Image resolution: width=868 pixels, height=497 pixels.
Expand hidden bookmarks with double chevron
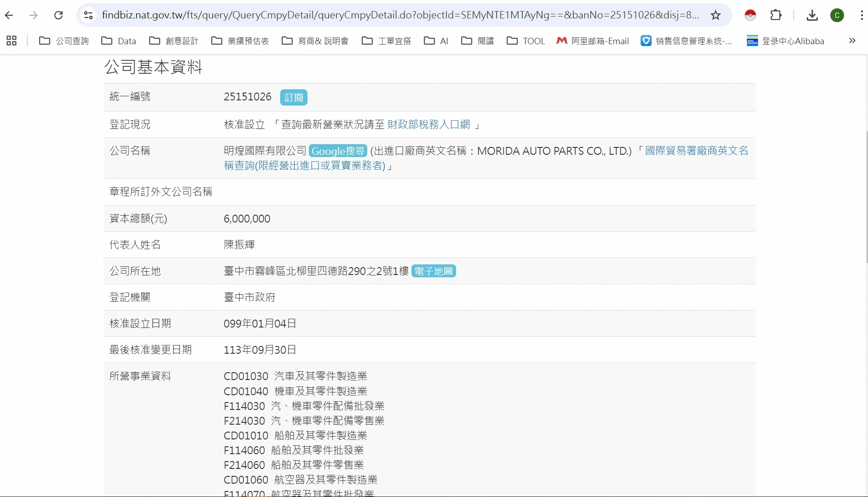coord(852,41)
